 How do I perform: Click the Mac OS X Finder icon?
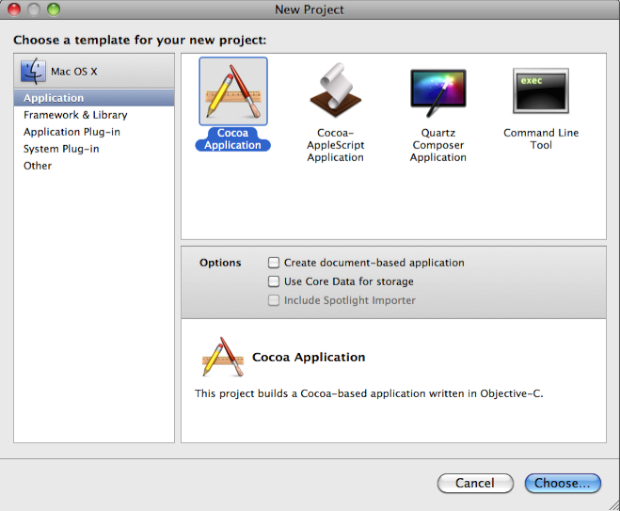coord(33,71)
